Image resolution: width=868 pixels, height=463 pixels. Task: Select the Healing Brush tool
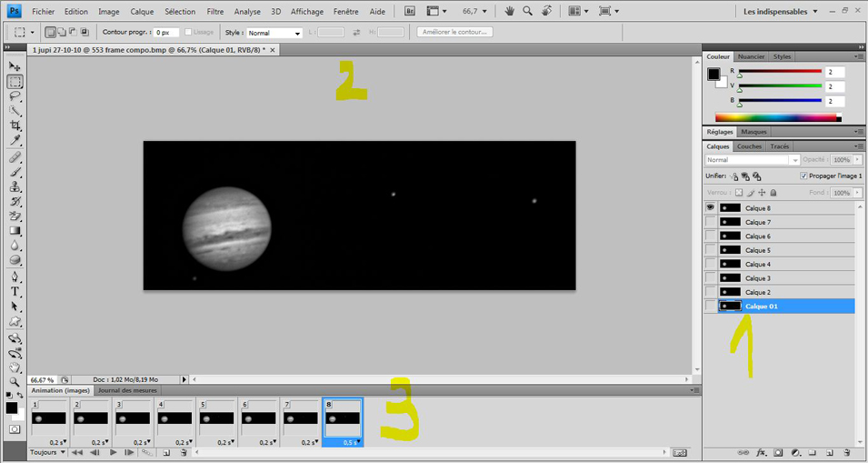click(15, 157)
